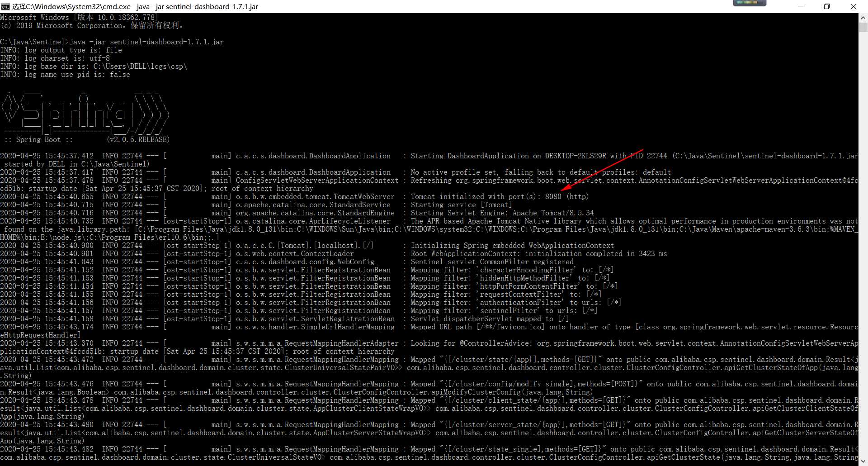Click the 'sentinelFilter' mapping line
The image size is (868, 466).
pos(504,311)
